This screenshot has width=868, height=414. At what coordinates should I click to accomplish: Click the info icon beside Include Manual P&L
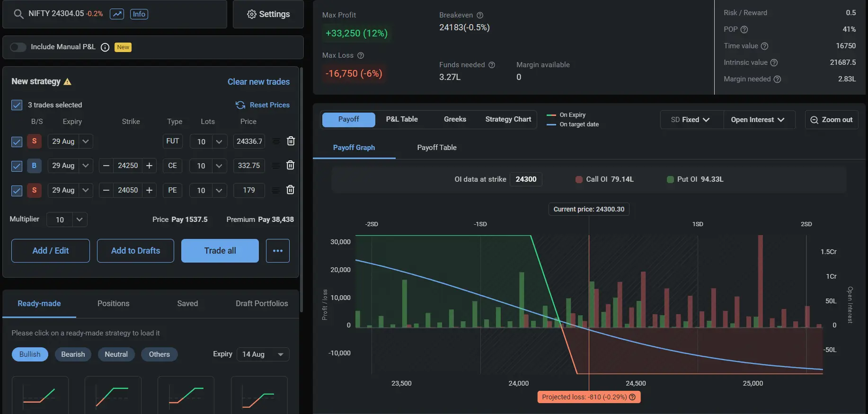105,47
